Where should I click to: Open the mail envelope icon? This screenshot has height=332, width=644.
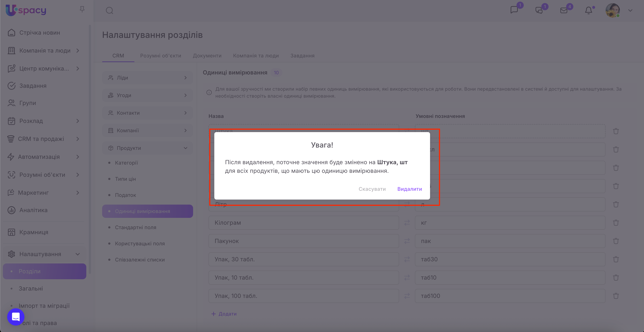tap(564, 10)
